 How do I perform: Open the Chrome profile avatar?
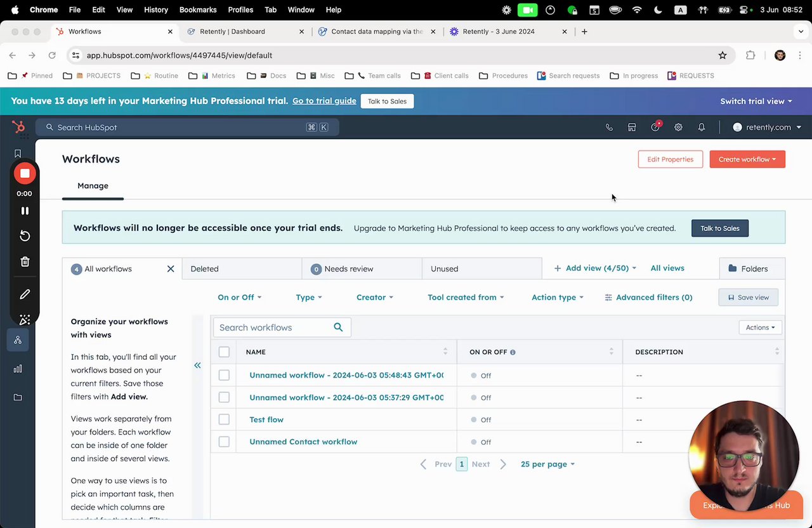(780, 55)
